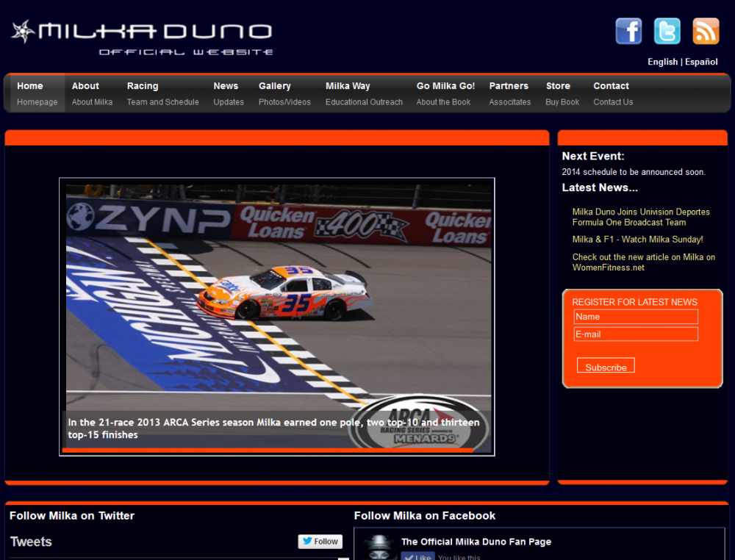The height and width of the screenshot is (560, 735).
Task: Open the Partners menu item
Action: [509, 93]
